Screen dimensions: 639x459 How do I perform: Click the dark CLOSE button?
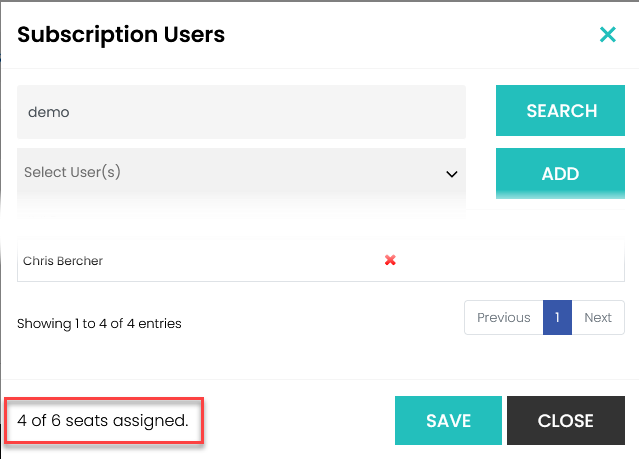tap(565, 421)
